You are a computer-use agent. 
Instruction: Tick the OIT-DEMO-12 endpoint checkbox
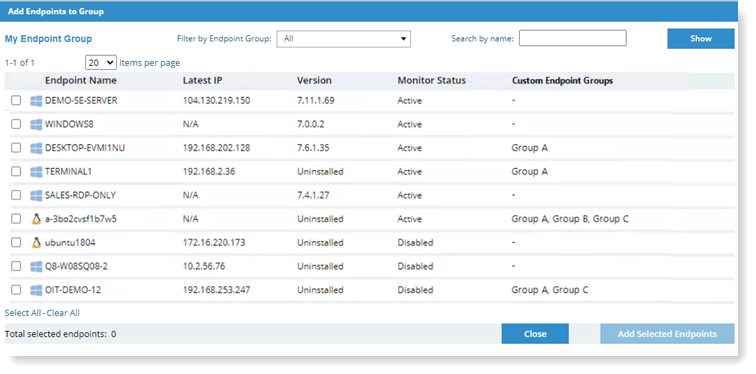pyautogui.click(x=16, y=290)
